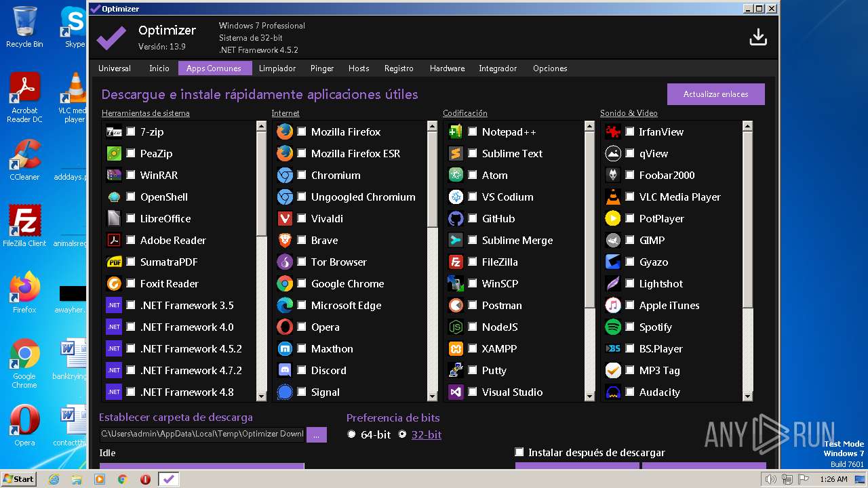
Task: Choose the 64-bit radio option
Action: coord(351,434)
